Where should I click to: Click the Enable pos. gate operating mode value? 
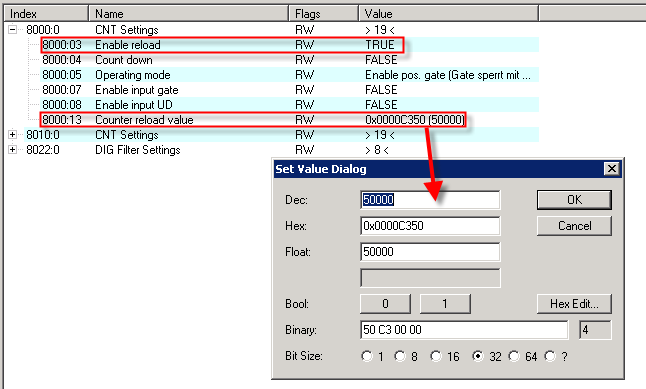[448, 75]
